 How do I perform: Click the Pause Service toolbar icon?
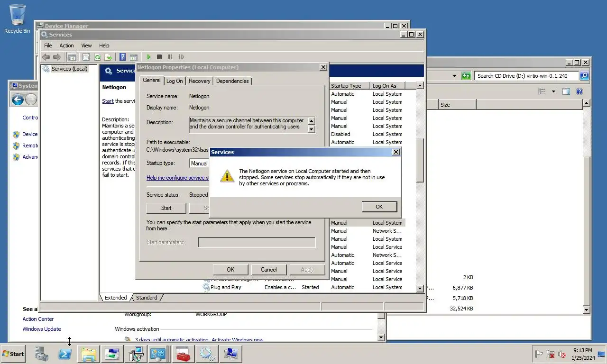(x=170, y=57)
